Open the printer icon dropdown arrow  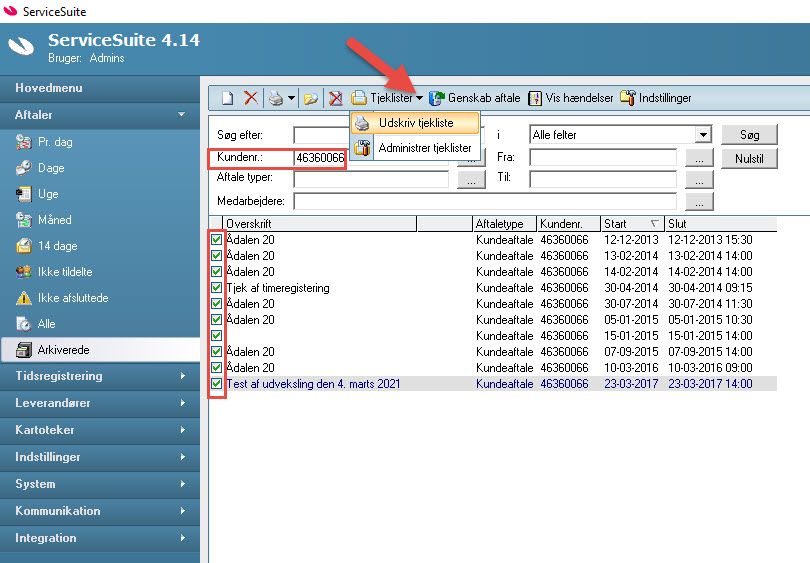point(291,98)
